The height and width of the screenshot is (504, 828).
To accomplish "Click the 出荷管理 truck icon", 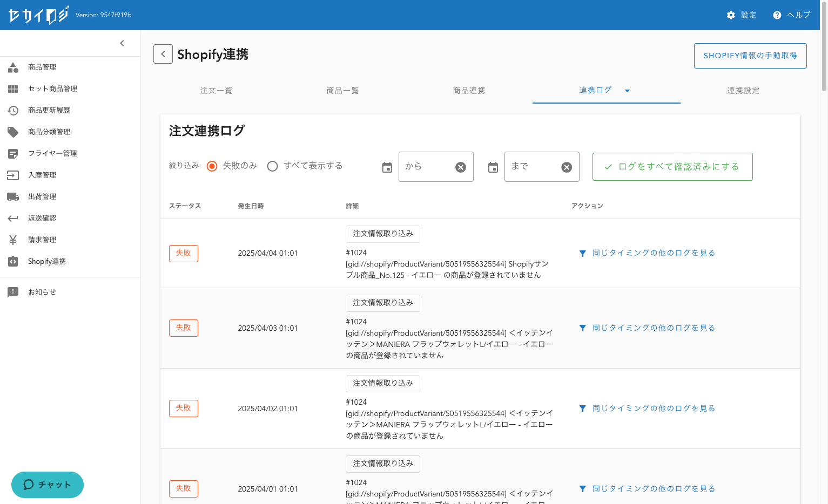I will pos(13,197).
